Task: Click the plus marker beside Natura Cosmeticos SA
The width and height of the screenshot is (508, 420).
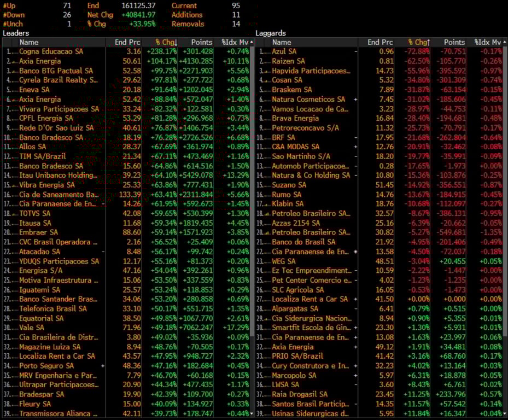Action: click(356, 99)
